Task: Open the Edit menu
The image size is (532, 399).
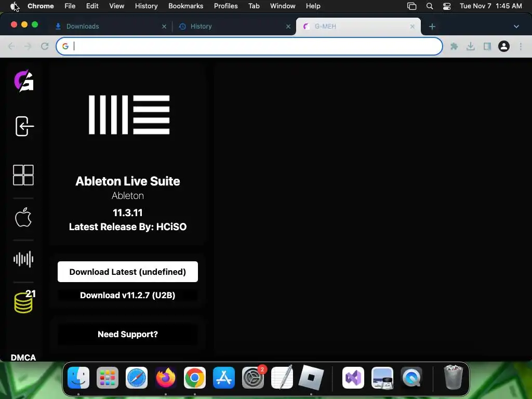Action: [x=92, y=6]
